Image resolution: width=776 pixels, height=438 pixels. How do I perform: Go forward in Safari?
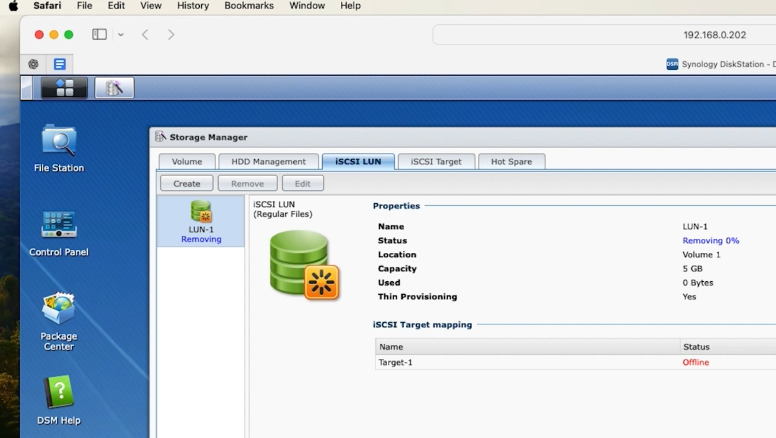pos(171,35)
